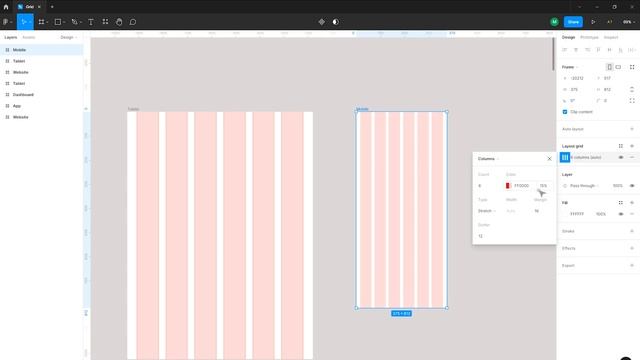Toggle the layer visibility eye
Screen dimensions: 640x360
click(632, 186)
